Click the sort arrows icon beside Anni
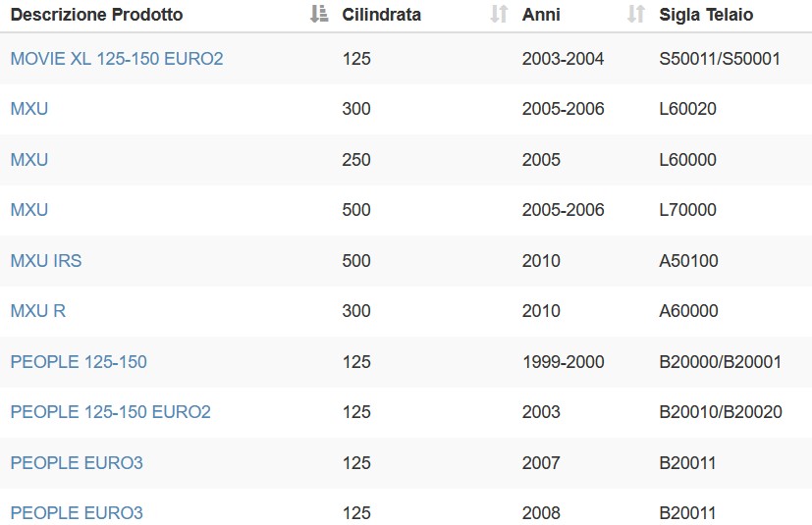 click(635, 14)
